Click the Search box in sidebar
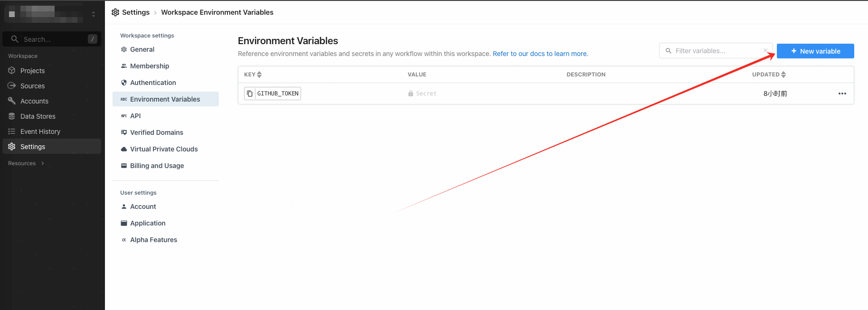This screenshot has height=310, width=868. pyautogui.click(x=52, y=39)
